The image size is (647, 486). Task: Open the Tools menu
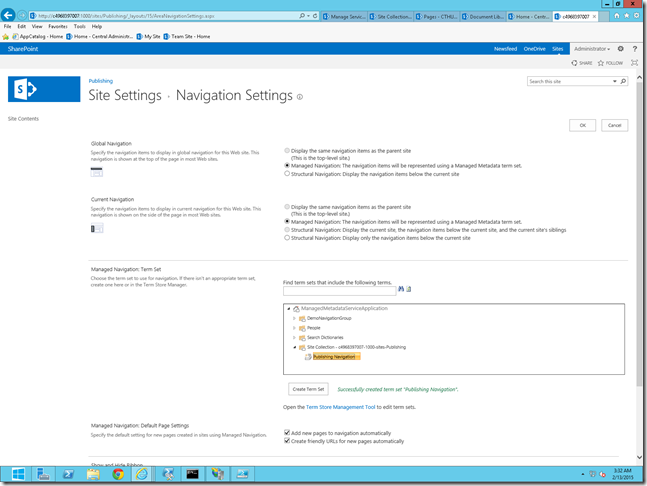coord(80,26)
